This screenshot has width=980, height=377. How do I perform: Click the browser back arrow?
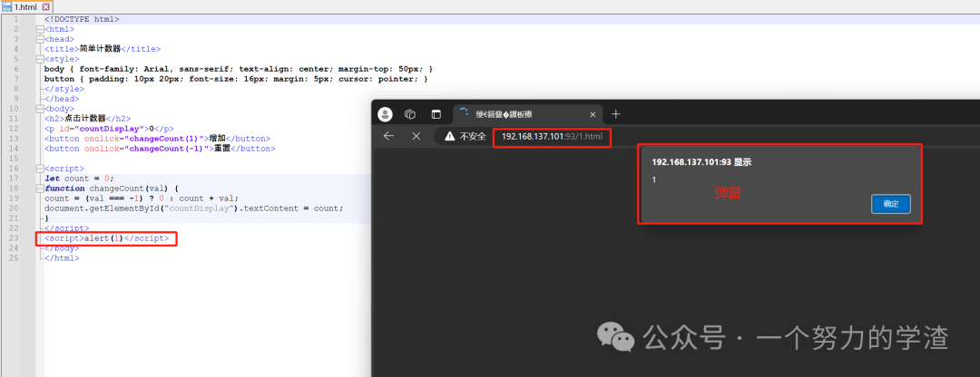388,136
